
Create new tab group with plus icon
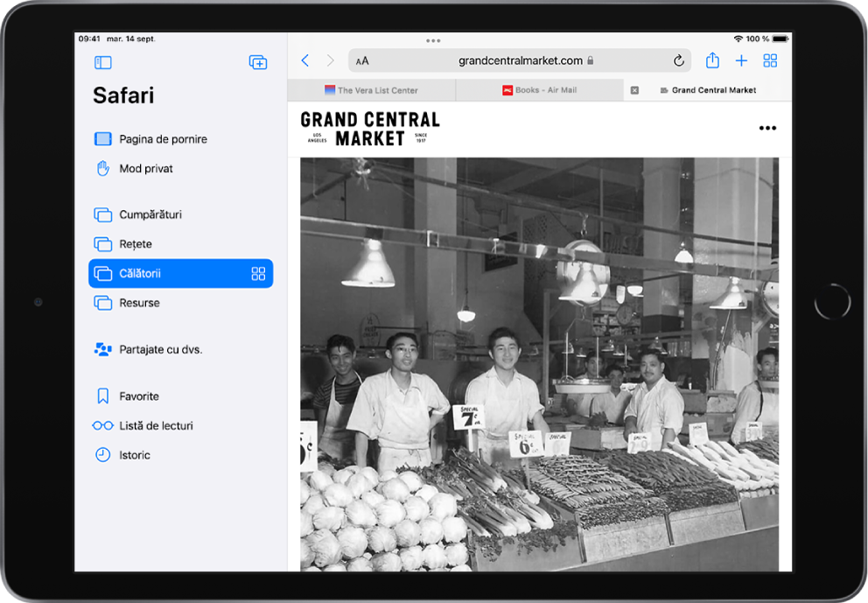tap(258, 62)
